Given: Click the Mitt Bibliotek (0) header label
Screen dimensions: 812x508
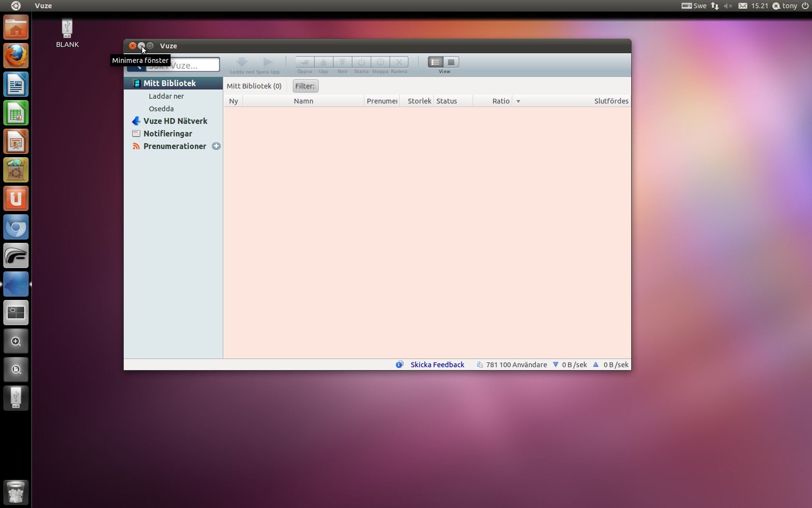Looking at the screenshot, I should pyautogui.click(x=254, y=86).
